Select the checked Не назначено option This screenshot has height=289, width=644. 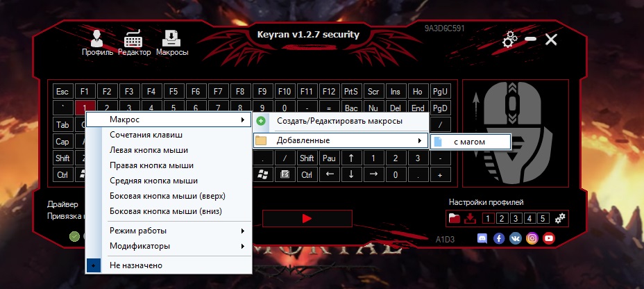coord(169,265)
